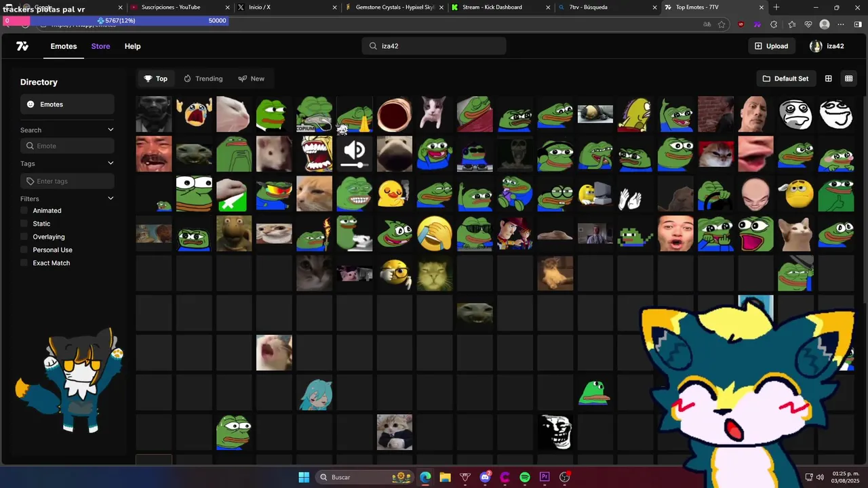Screen dimensions: 868x488
Task: Open The Rock face emote
Action: click(755, 114)
